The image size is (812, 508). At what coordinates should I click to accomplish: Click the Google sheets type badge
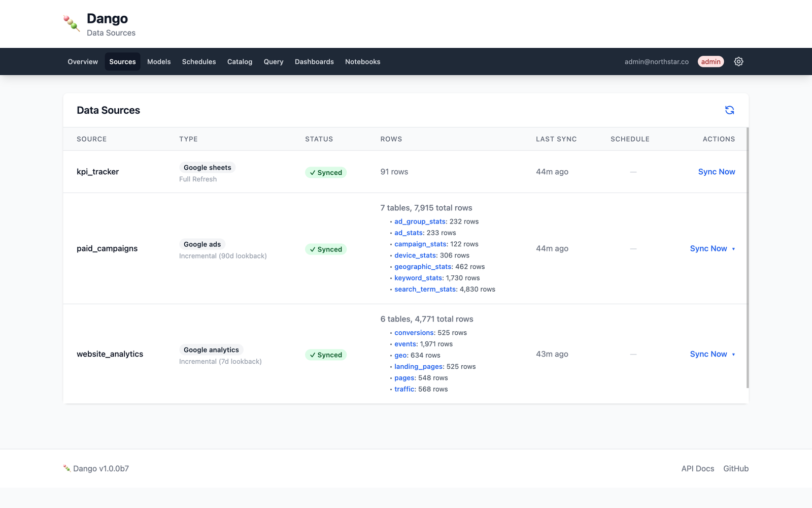click(207, 168)
